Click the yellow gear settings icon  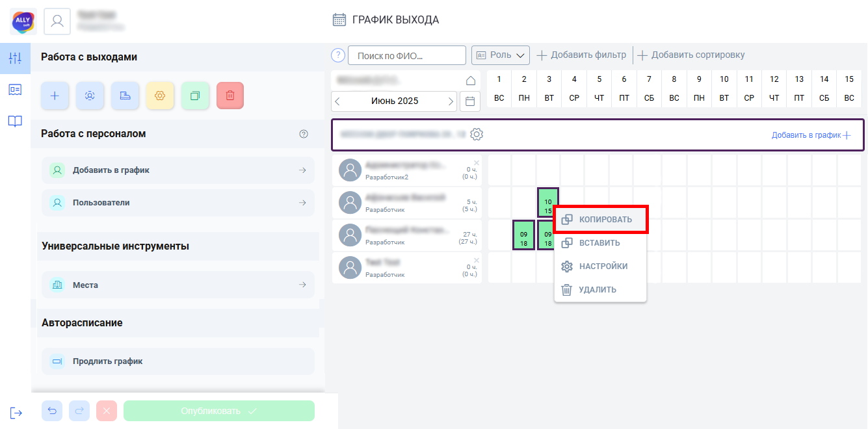(x=160, y=96)
